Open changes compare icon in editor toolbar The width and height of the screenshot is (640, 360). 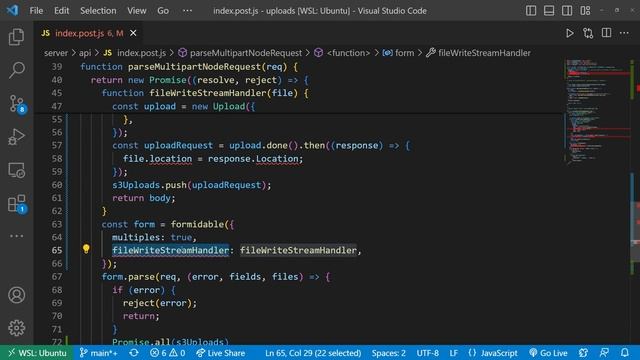(x=588, y=33)
